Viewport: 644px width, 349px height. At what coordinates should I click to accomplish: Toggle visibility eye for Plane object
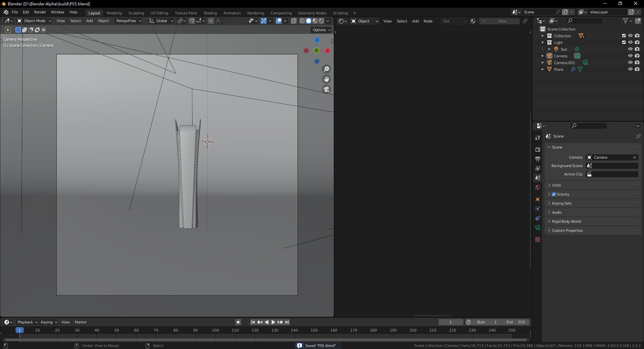click(x=630, y=69)
